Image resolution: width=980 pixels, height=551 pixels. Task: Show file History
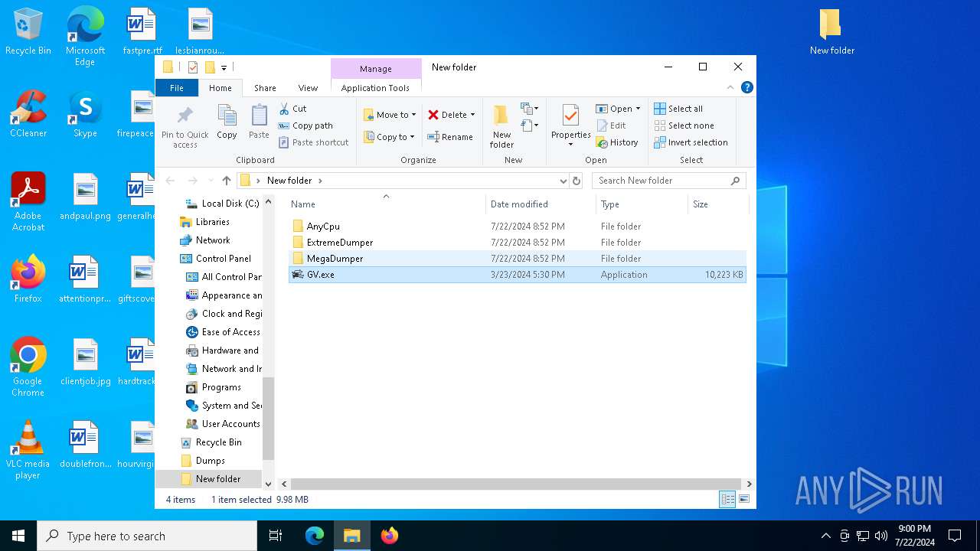tap(616, 142)
